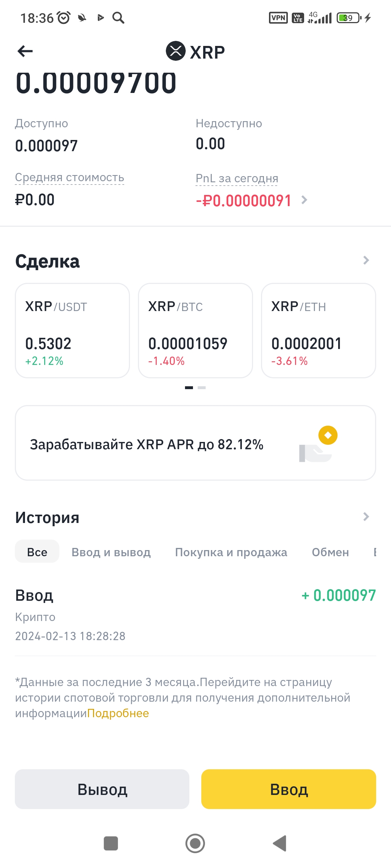Tap the search icon in status bar
The image size is (391, 868).
coord(118,18)
